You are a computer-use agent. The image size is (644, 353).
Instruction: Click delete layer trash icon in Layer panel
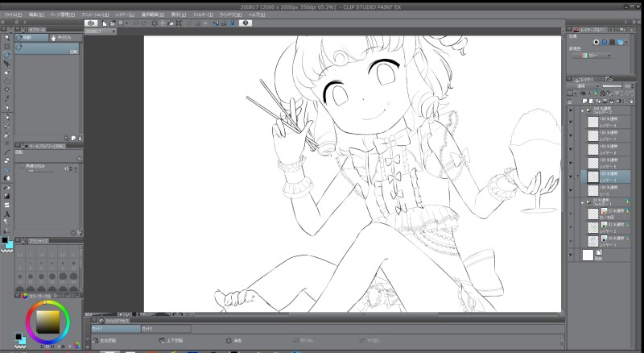(x=631, y=102)
